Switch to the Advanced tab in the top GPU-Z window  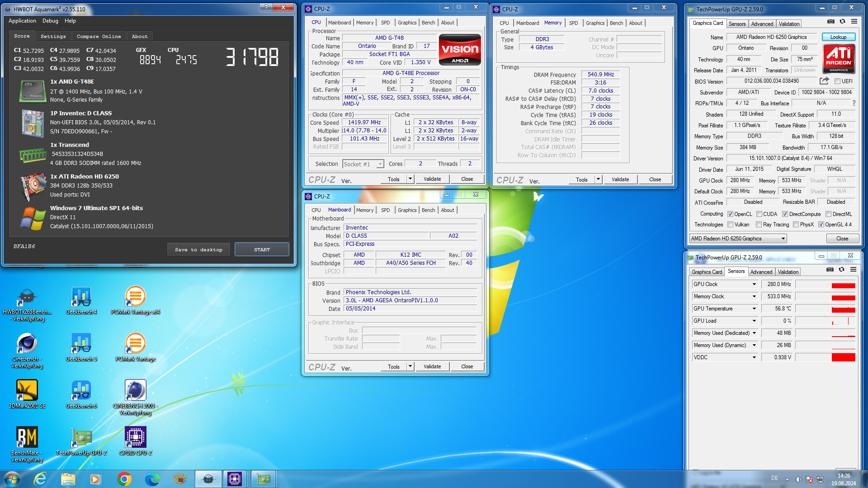762,24
